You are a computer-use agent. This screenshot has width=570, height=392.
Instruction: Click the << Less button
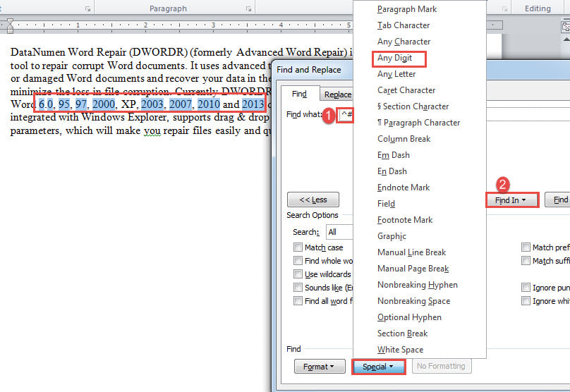(x=313, y=200)
